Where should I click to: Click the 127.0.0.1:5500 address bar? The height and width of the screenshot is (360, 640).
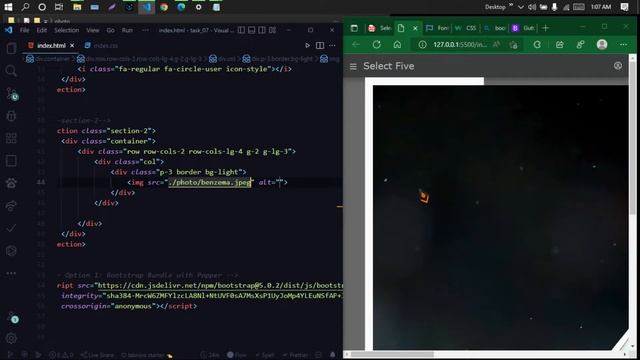point(460,44)
